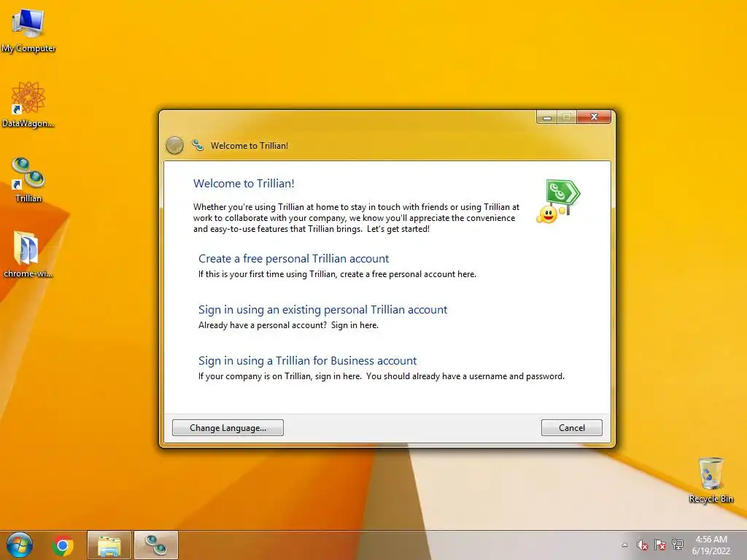Open the clock showing 4:56 AM
Screen dimensions: 747x560
[x=711, y=545]
